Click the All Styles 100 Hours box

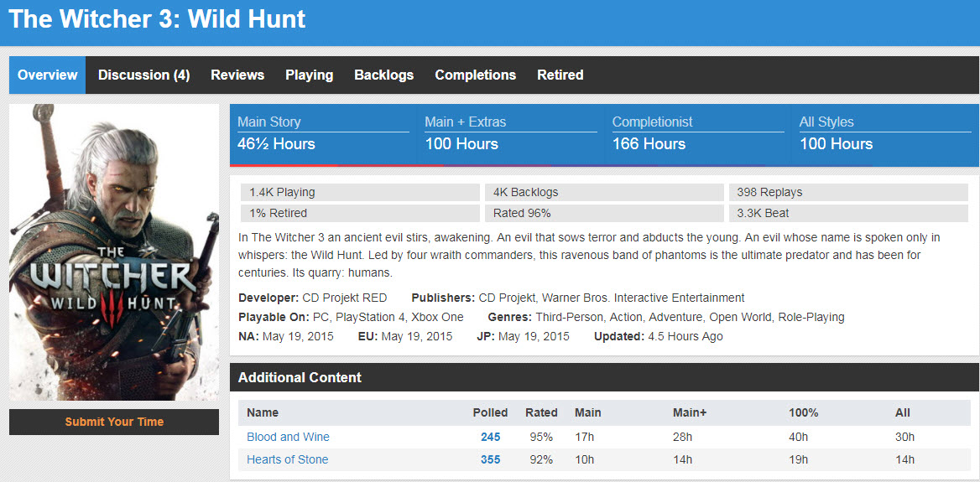coord(885,134)
